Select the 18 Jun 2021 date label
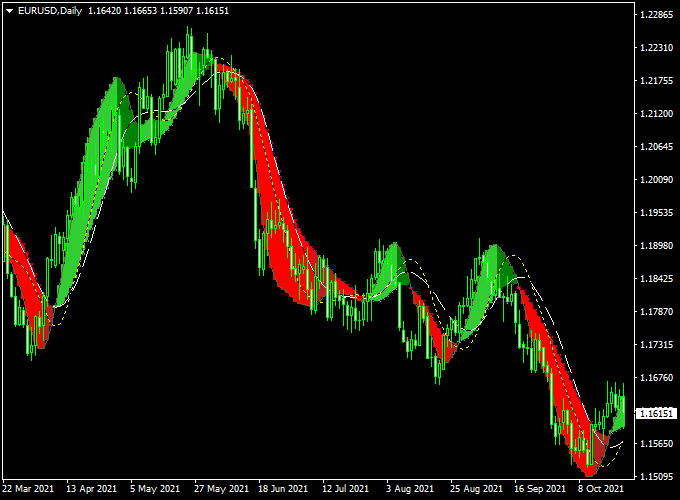This screenshot has width=680, height=500. pyautogui.click(x=283, y=489)
